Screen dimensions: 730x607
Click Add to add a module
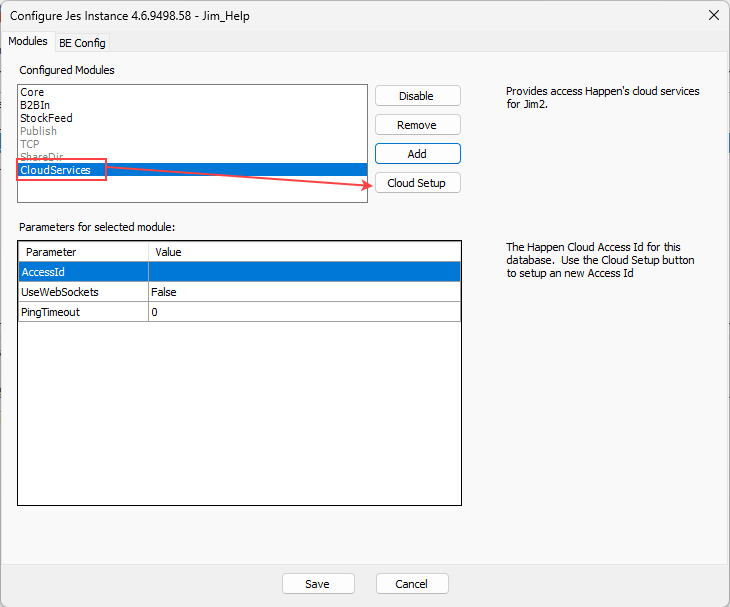tap(417, 154)
